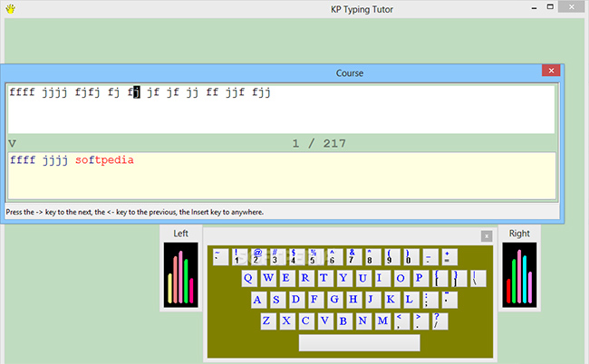Click the B key on virtual keyboard
The image size is (589, 364).
(344, 321)
